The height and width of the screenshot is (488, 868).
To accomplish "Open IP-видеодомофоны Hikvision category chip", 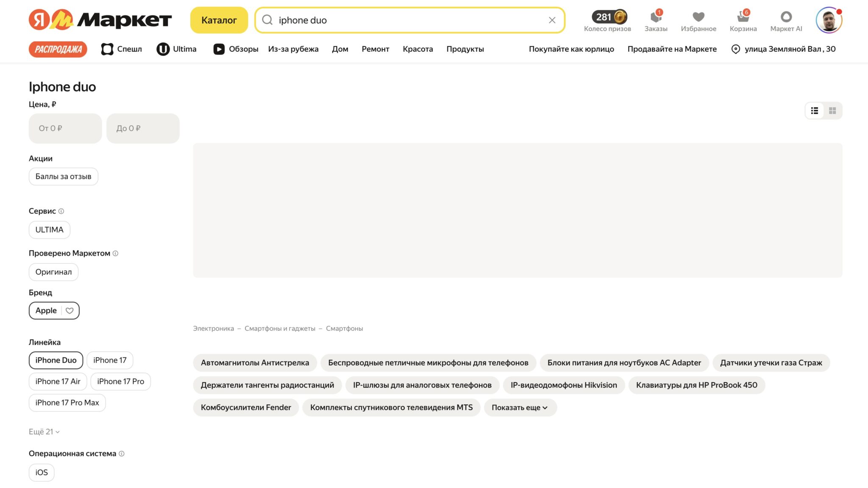I will [564, 385].
